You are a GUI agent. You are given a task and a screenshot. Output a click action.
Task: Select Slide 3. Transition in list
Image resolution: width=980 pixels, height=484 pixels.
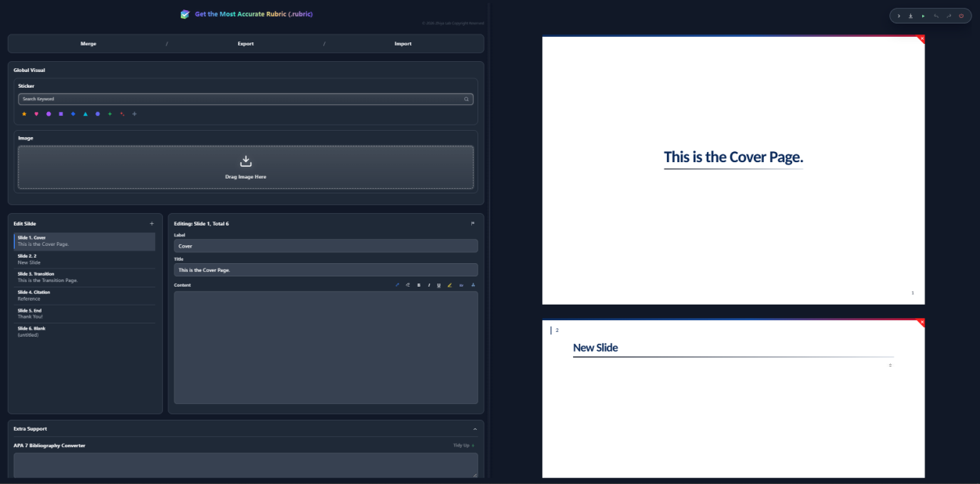pos(85,277)
